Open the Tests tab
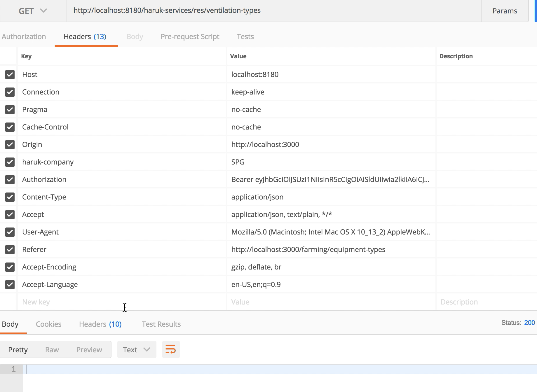This screenshot has width=537, height=392. coord(245,37)
